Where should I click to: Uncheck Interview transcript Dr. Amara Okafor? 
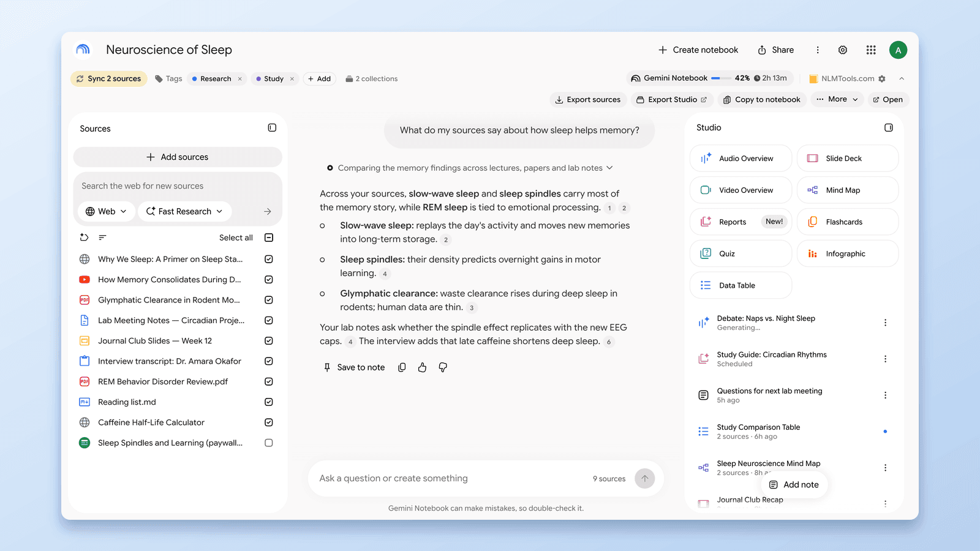269,361
